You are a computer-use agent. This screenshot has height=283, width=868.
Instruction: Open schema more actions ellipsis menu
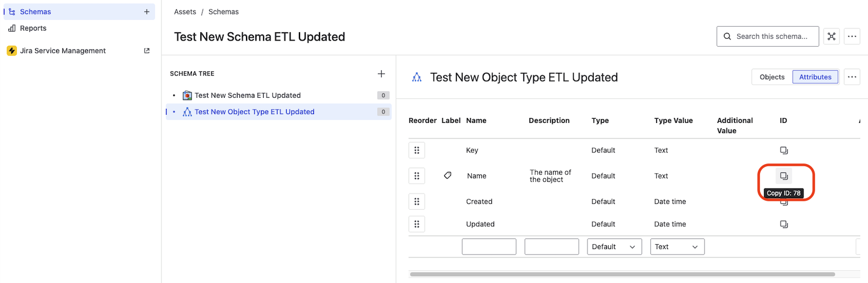click(852, 36)
